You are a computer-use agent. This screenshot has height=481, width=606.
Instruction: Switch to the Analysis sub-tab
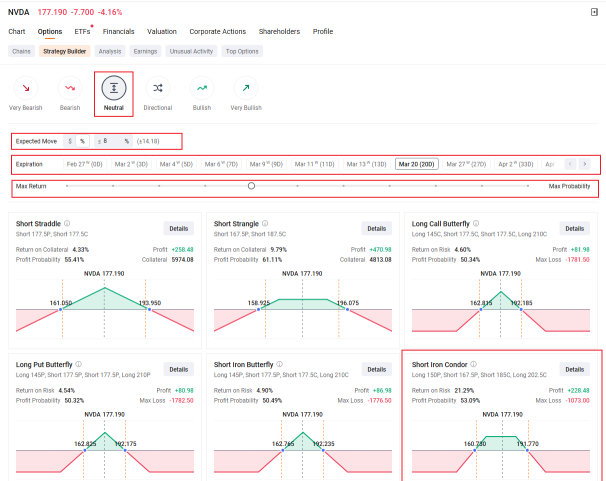click(x=110, y=51)
